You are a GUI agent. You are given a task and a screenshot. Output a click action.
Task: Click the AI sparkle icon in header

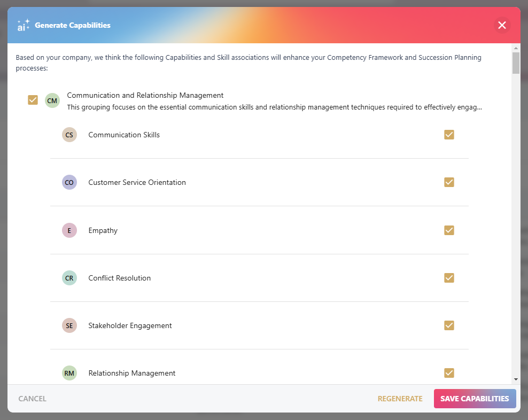(24, 25)
